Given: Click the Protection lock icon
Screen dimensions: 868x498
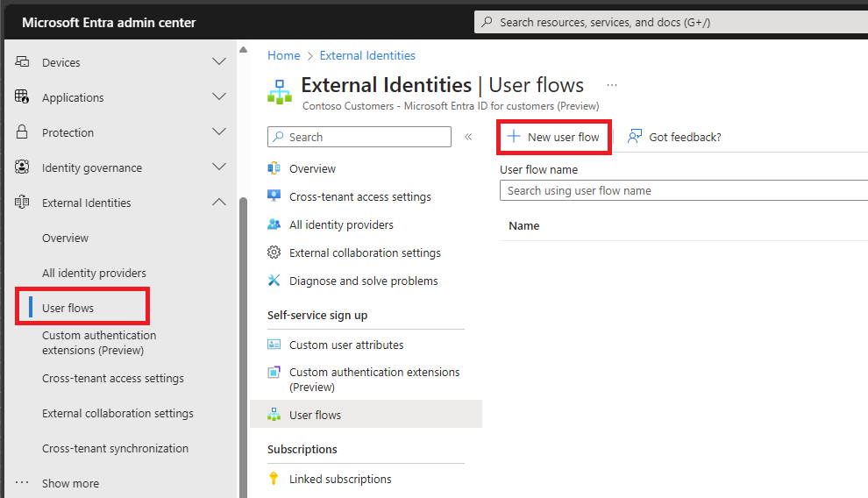Looking at the screenshot, I should (22, 132).
